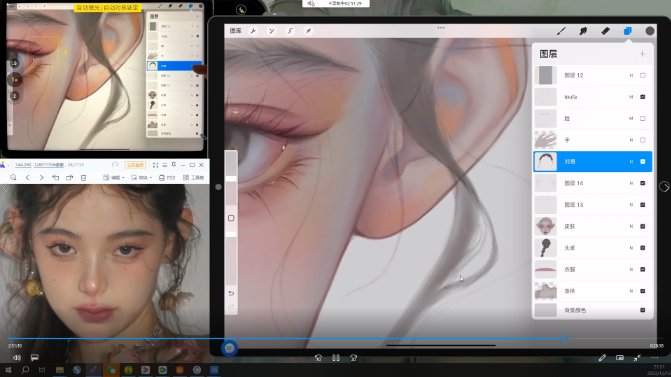The width and height of the screenshot is (671, 377).
Task: Go to previous image in viewer
Action: tap(27, 178)
